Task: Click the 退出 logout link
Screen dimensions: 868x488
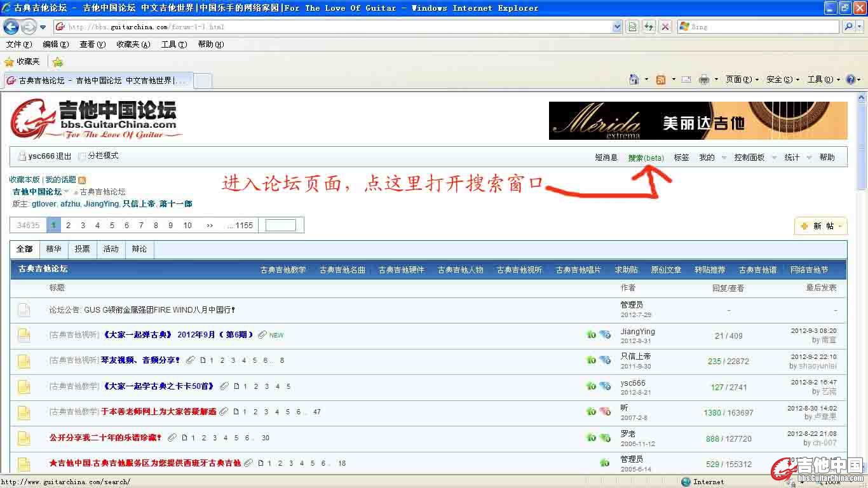Action: pyautogui.click(x=64, y=156)
